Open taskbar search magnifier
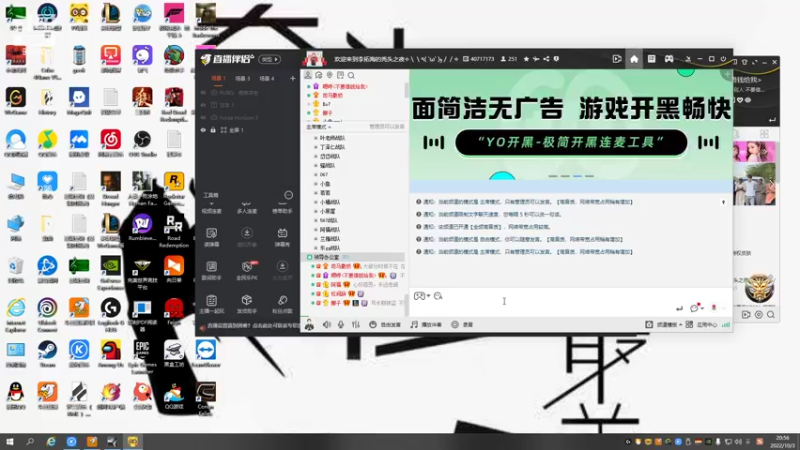 click(30, 442)
